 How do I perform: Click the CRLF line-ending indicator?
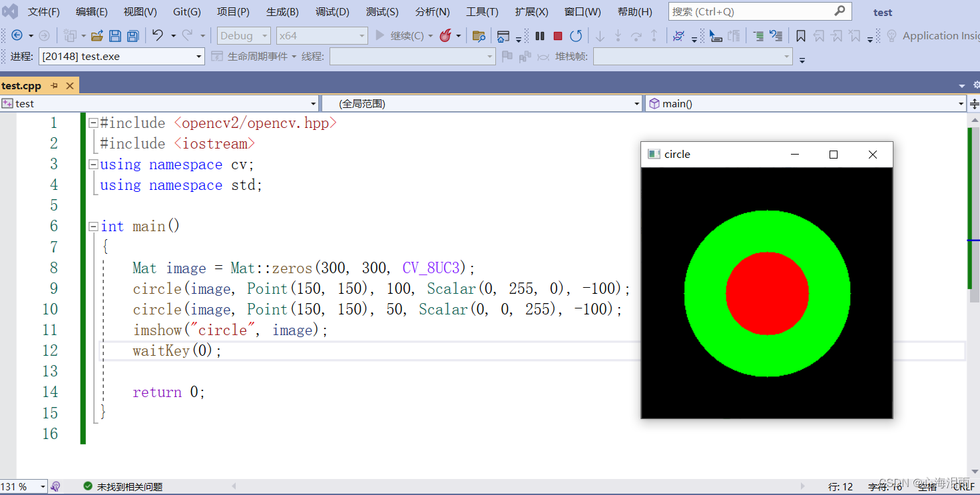coord(964,487)
